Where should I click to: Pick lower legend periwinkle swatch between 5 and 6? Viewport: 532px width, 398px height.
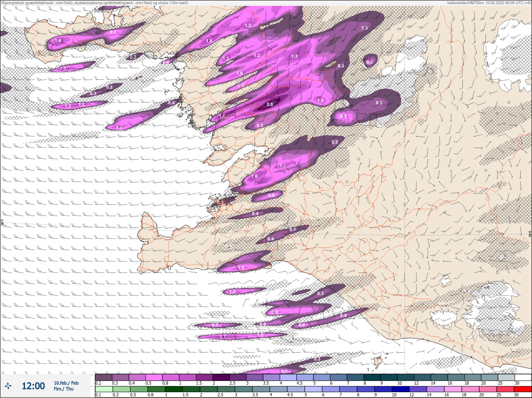[313, 390]
